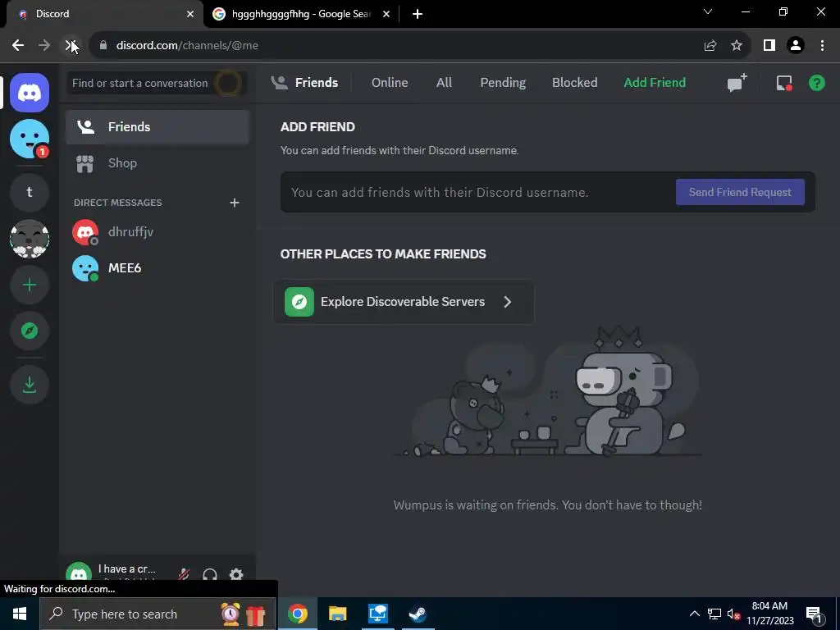Screen dimensions: 840x630
Task: Open a new browser tab
Action: pos(418,14)
